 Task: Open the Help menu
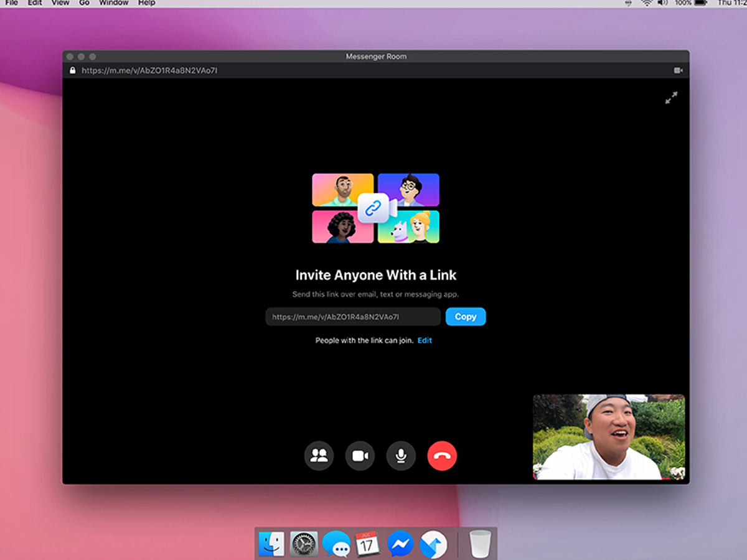[147, 3]
